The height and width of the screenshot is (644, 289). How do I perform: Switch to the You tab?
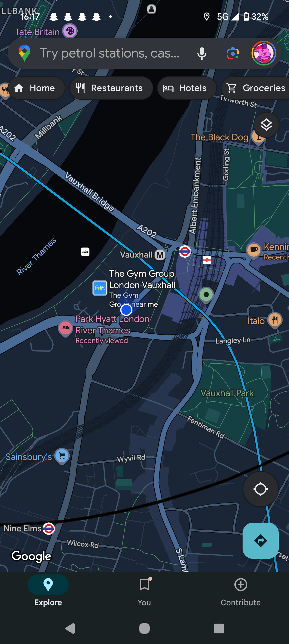pyautogui.click(x=144, y=591)
